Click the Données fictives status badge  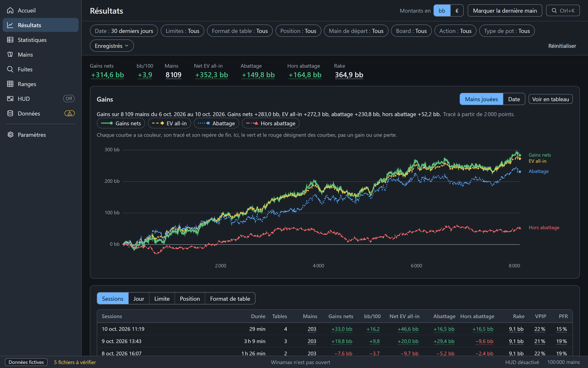pos(26,362)
